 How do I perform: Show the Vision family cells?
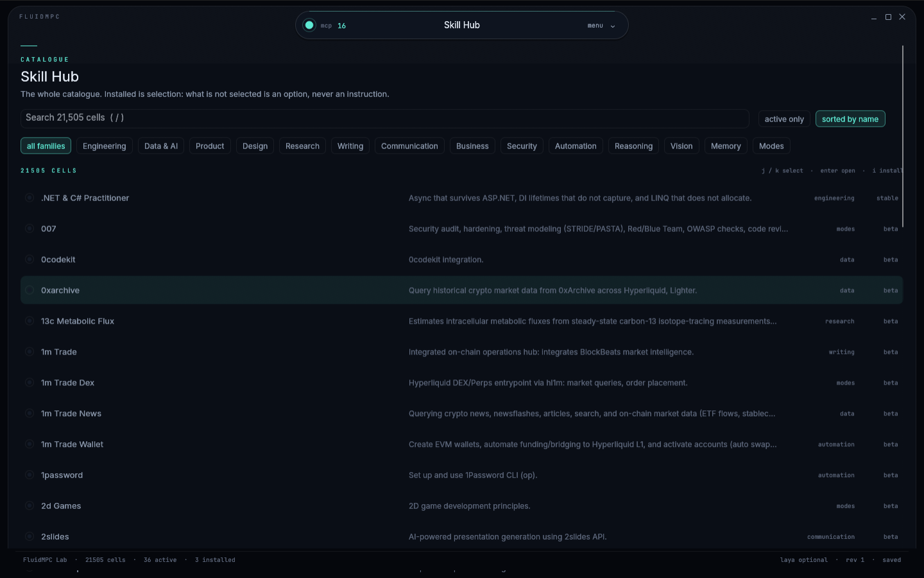pyautogui.click(x=681, y=146)
